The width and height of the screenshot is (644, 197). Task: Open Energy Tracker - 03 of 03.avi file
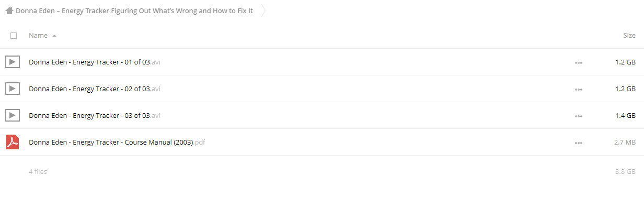(x=95, y=115)
